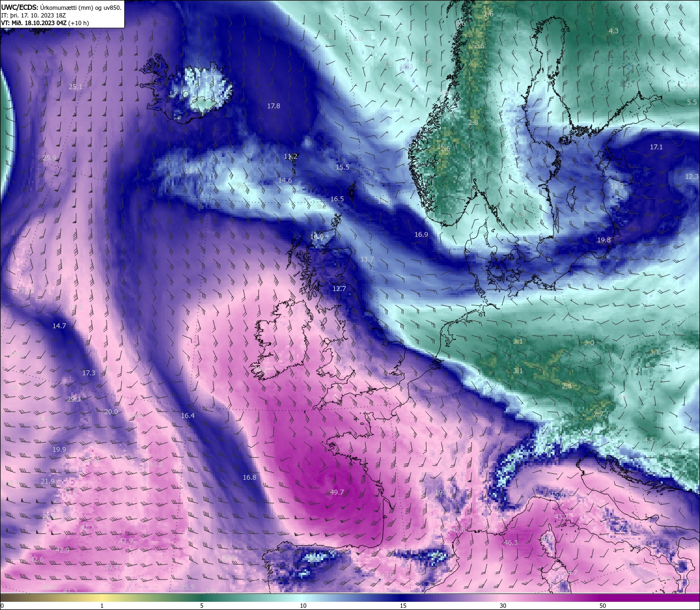
Task: Click the 46.3 value over the Mediterranean
Action: (510, 543)
